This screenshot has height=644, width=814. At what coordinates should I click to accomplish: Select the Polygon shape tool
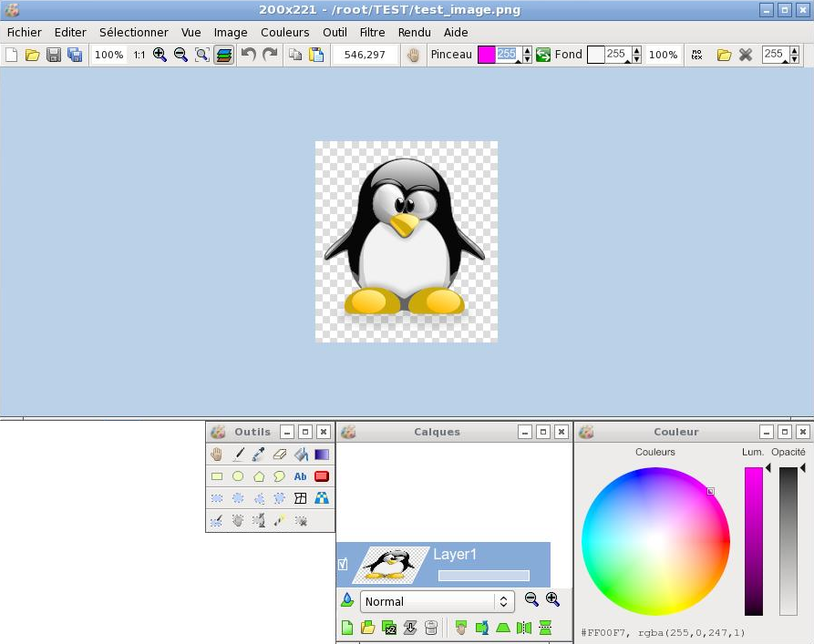259,476
